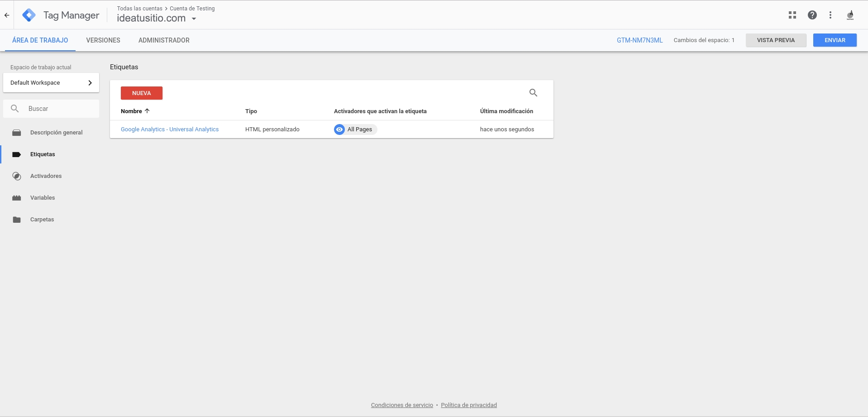This screenshot has width=868, height=417.
Task: Open the three-dot options menu
Action: coord(830,15)
